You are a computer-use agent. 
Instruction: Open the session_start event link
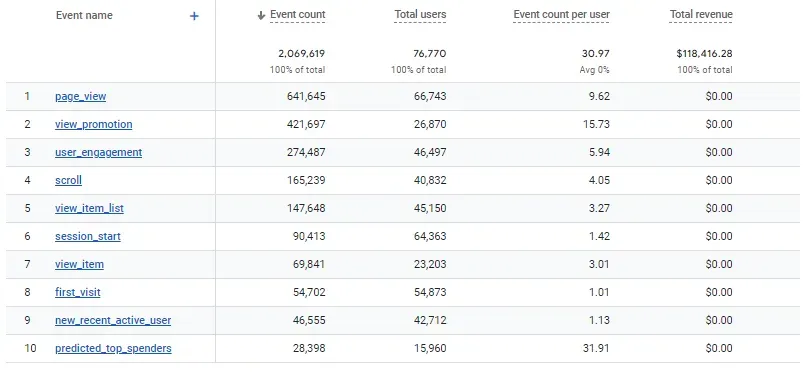(88, 236)
